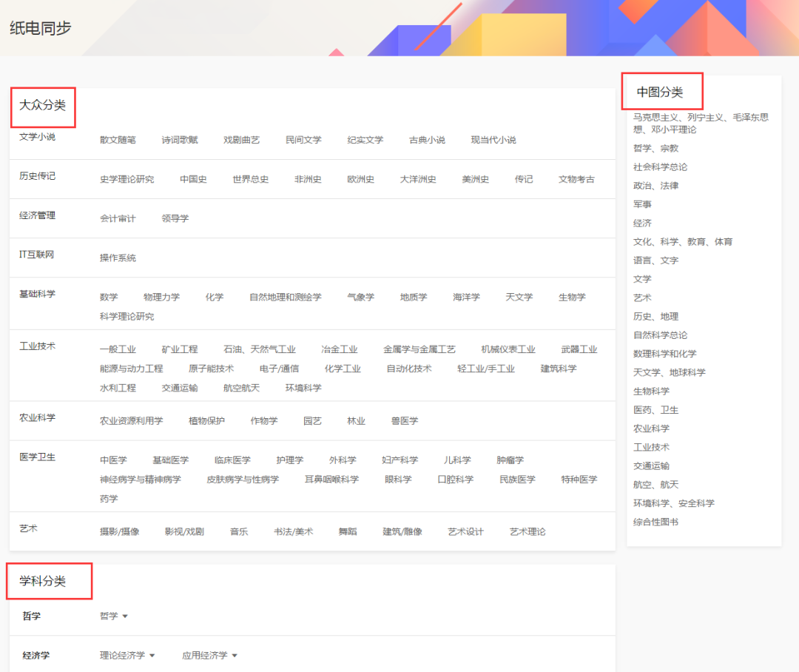
Task: Select 艺术设计 in the 艺术 row
Action: point(465,531)
